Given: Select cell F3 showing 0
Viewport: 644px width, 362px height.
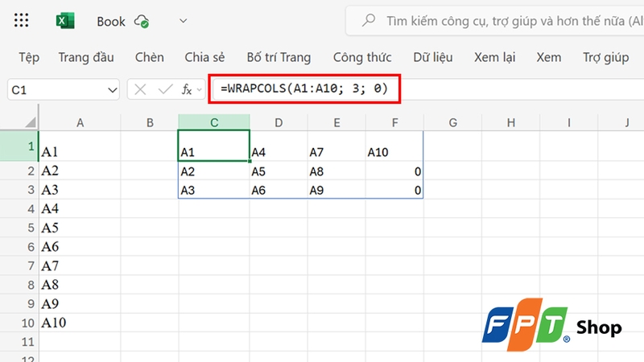Looking at the screenshot, I should [x=394, y=190].
